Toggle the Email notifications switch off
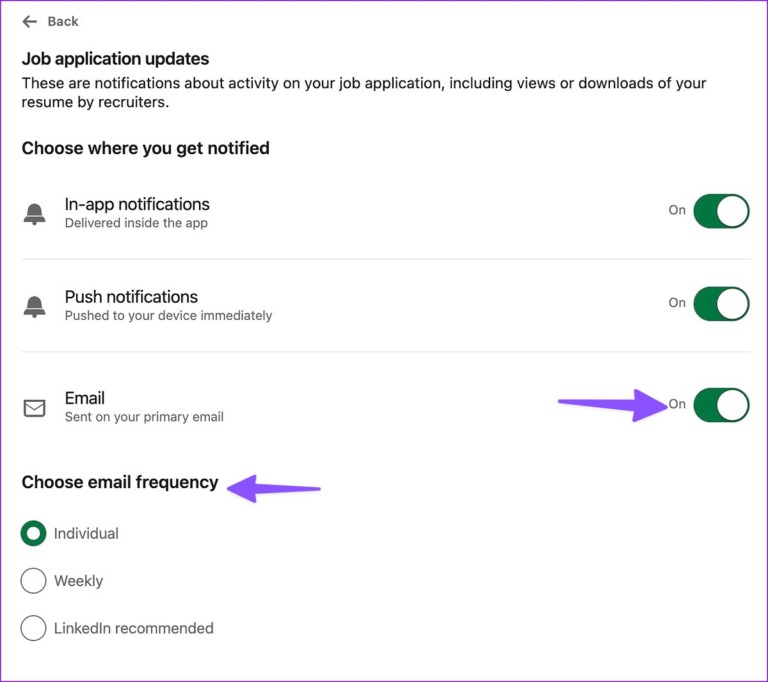This screenshot has width=768, height=682. [x=721, y=405]
